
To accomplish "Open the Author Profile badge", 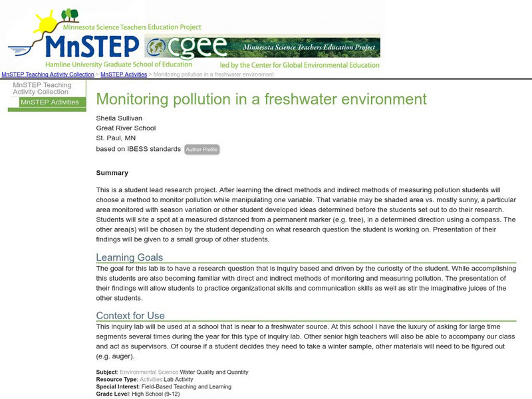I will pyautogui.click(x=201, y=150).
